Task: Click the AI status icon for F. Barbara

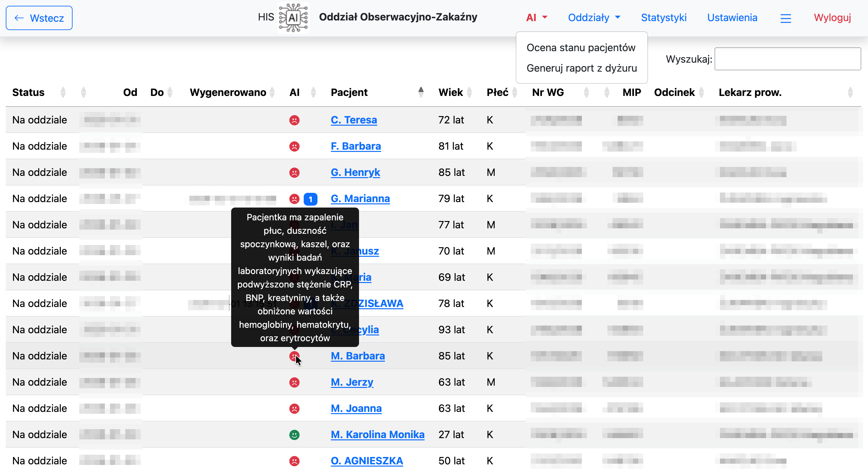Action: [x=294, y=146]
